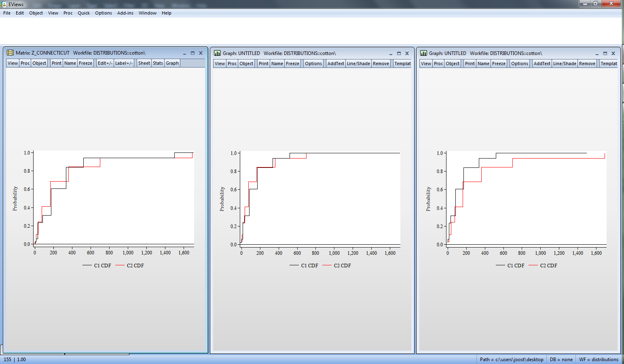Select C2 CDF legend entry in right graph
The height and width of the screenshot is (364, 624).
pos(543,265)
